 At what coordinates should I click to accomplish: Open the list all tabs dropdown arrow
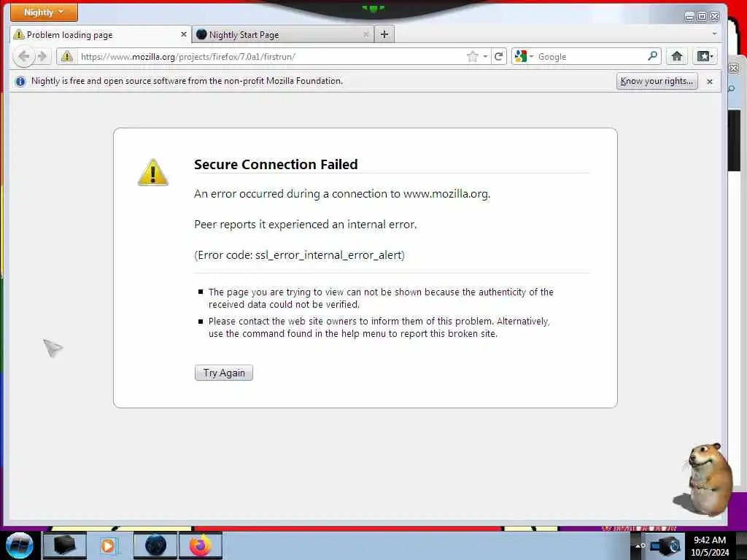tap(714, 34)
